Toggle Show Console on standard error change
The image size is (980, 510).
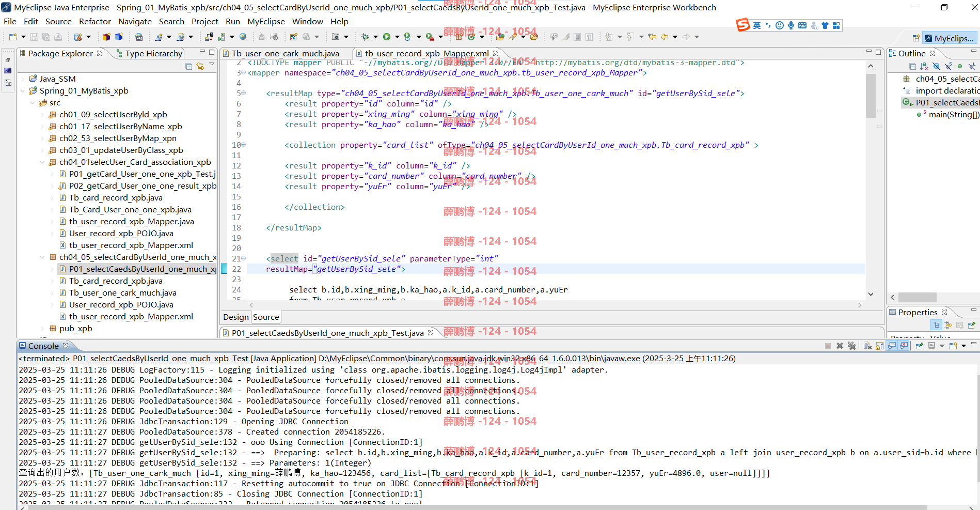904,346
